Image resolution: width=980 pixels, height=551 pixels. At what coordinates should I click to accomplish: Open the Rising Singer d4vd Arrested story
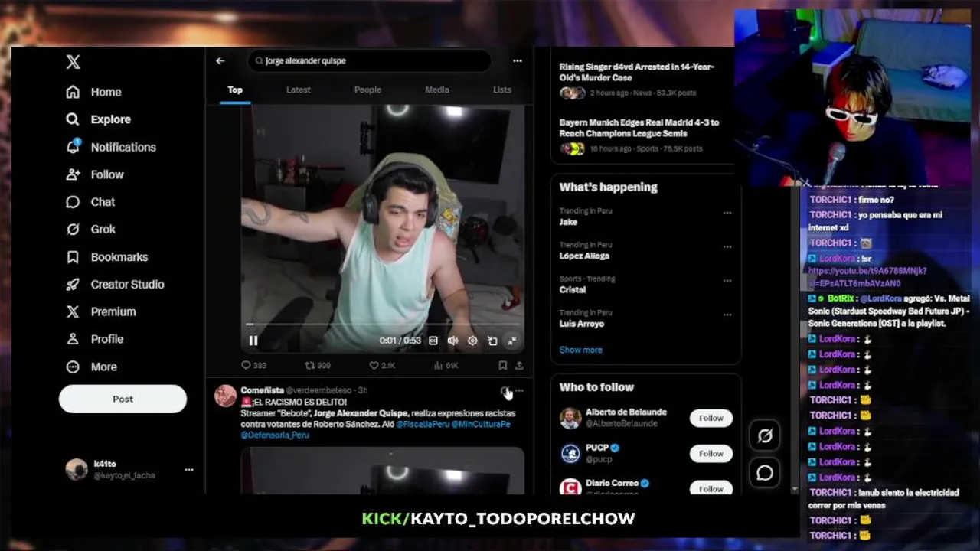point(642,80)
